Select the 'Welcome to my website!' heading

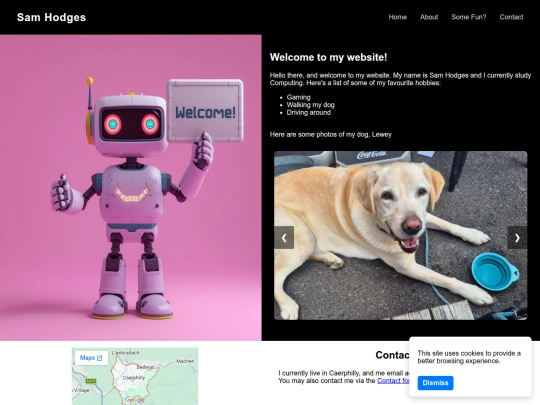[x=329, y=57]
